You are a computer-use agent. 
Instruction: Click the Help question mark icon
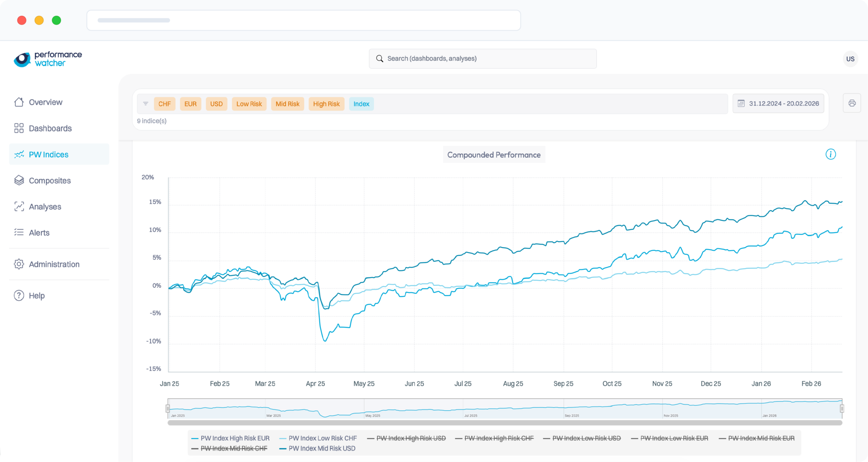[x=19, y=295]
